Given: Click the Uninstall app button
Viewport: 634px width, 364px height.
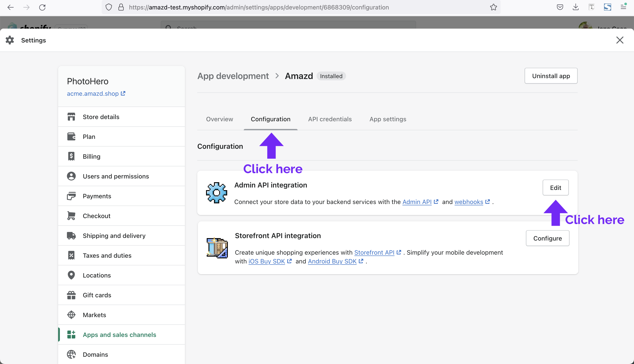Looking at the screenshot, I should point(551,76).
